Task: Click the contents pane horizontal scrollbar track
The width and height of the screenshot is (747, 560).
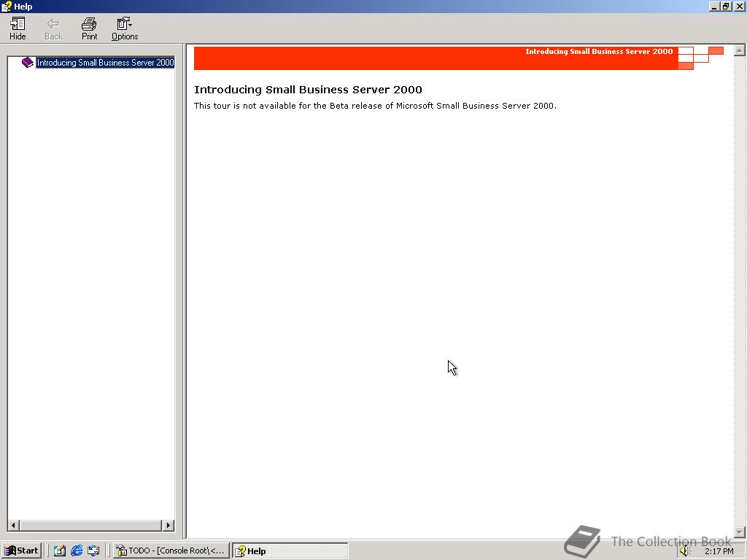Action: pos(90,526)
